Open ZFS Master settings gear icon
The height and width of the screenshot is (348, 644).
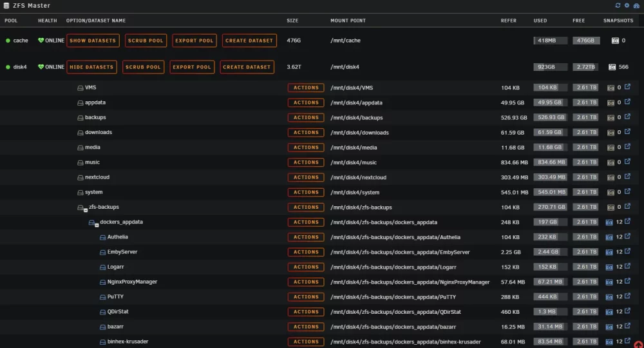(x=627, y=5)
